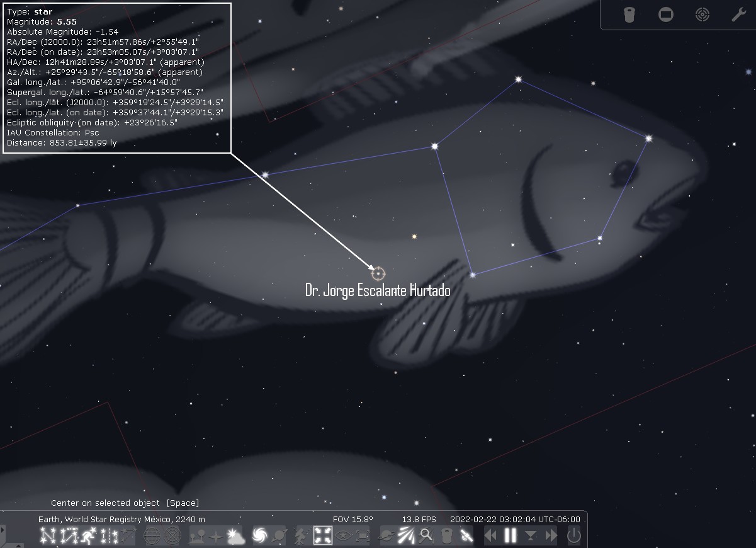The width and height of the screenshot is (756, 548).
Task: Click the FOV 15.8° readout
Action: pos(353,520)
